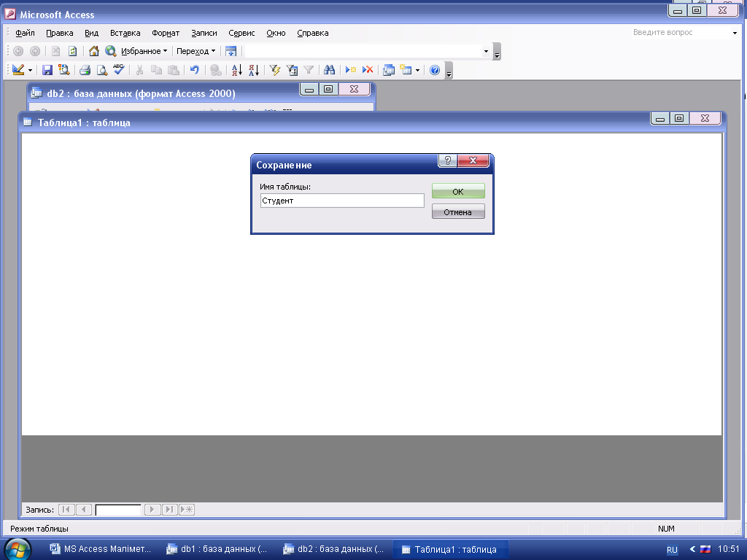Open the View mode dropdown arrow
The width and height of the screenshot is (747, 560).
click(30, 71)
